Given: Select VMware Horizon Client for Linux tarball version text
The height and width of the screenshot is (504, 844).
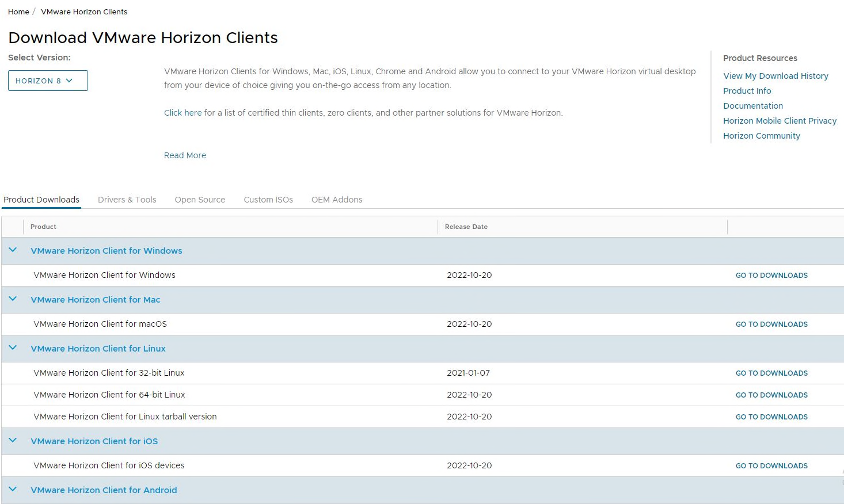Looking at the screenshot, I should (125, 417).
